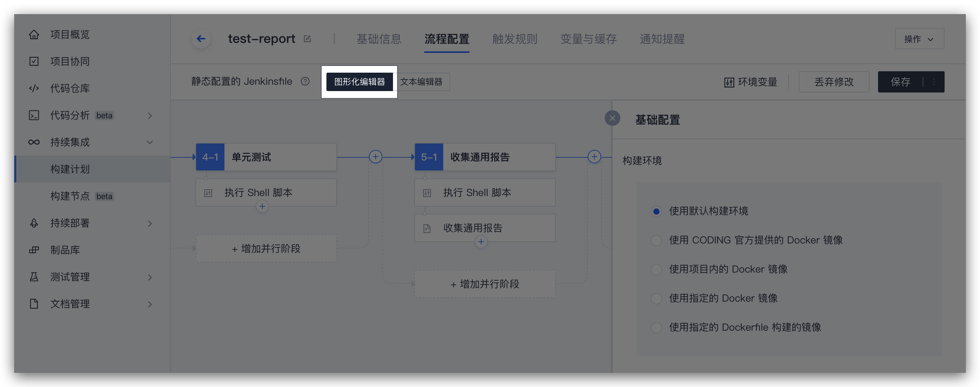980x387 pixels.
Task: Select 使用指定的 Dockerfile 构建的镜像
Action: (x=656, y=327)
